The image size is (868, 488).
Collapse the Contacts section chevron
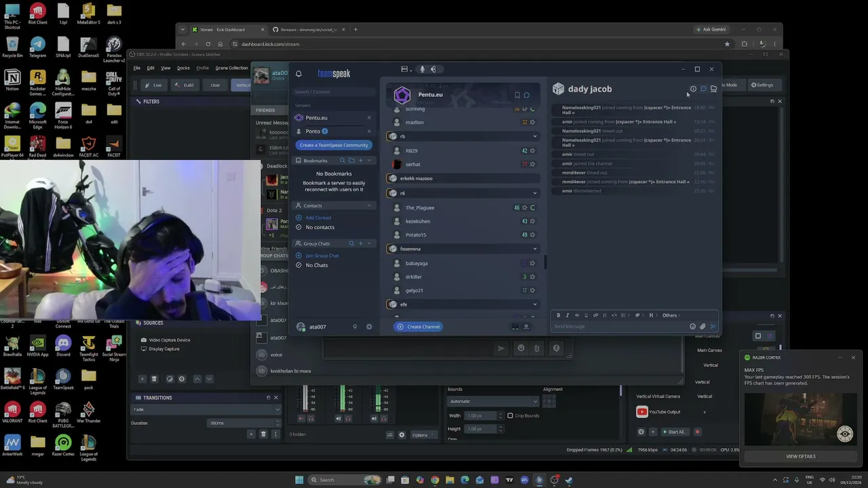click(370, 205)
